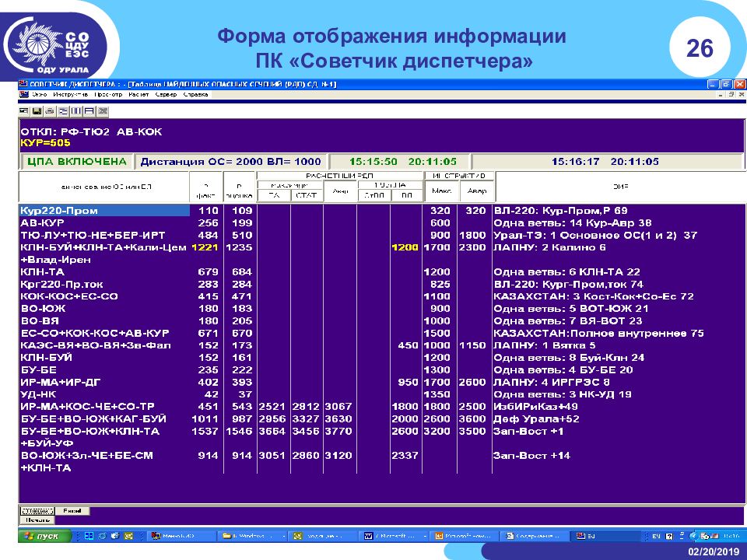
Task: Open the Windows folder taskbar button
Action: 252,536
